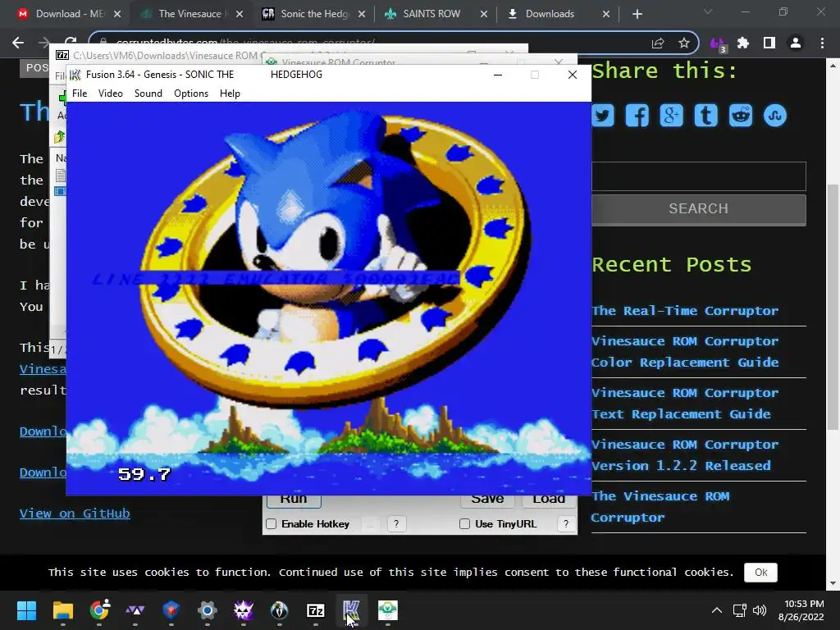Enable the Enable Hotkey checkbox
Viewport: 840px width, 630px height.
(x=271, y=524)
